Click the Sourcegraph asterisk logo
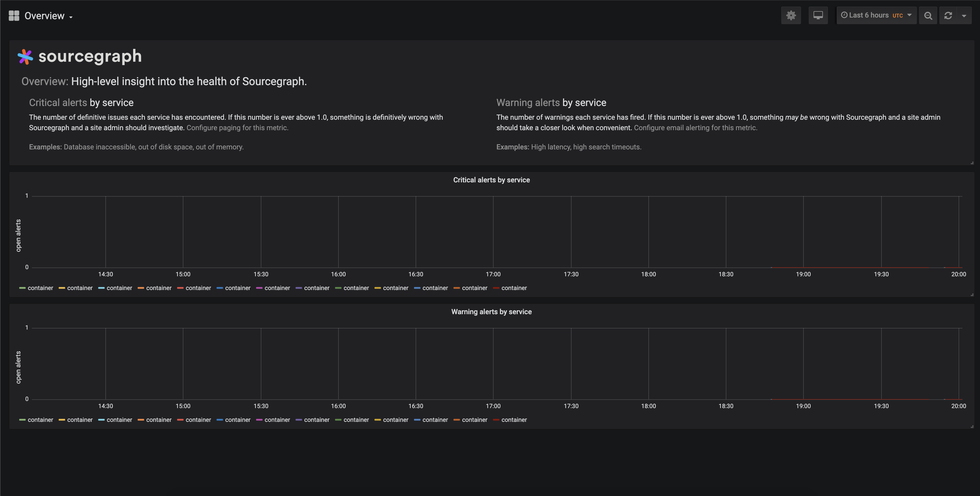The height and width of the screenshot is (496, 980). tap(25, 57)
